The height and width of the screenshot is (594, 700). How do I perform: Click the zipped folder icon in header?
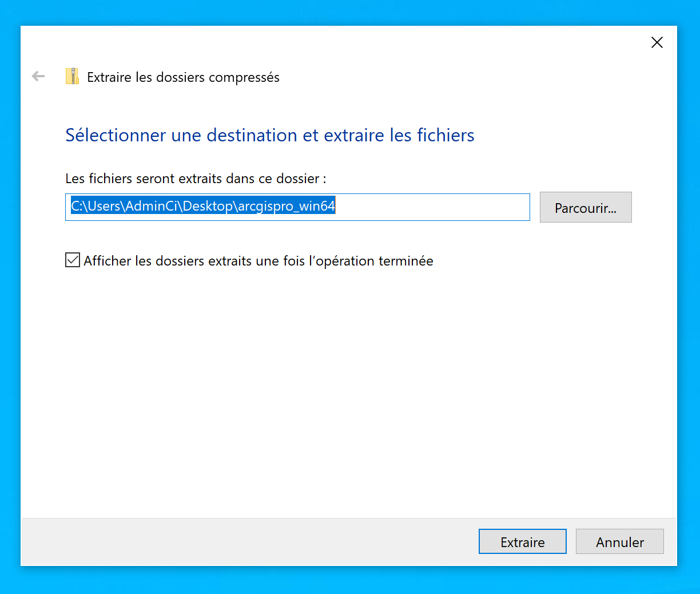click(72, 77)
